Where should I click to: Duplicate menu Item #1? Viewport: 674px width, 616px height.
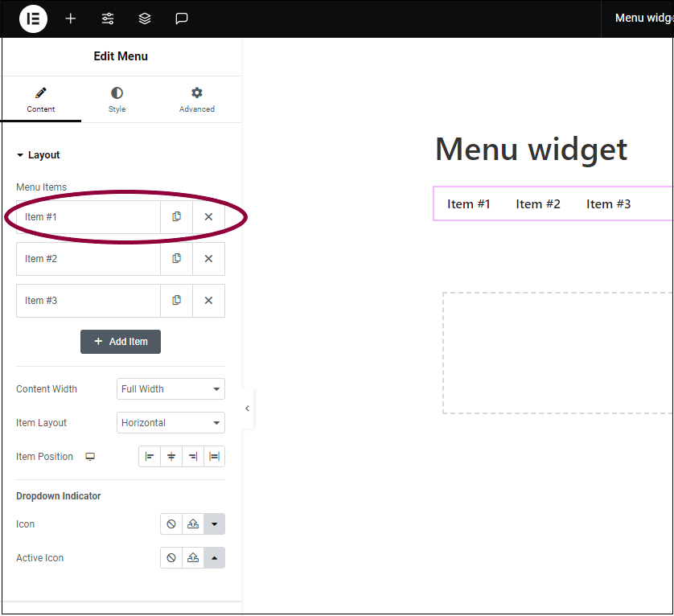177,216
